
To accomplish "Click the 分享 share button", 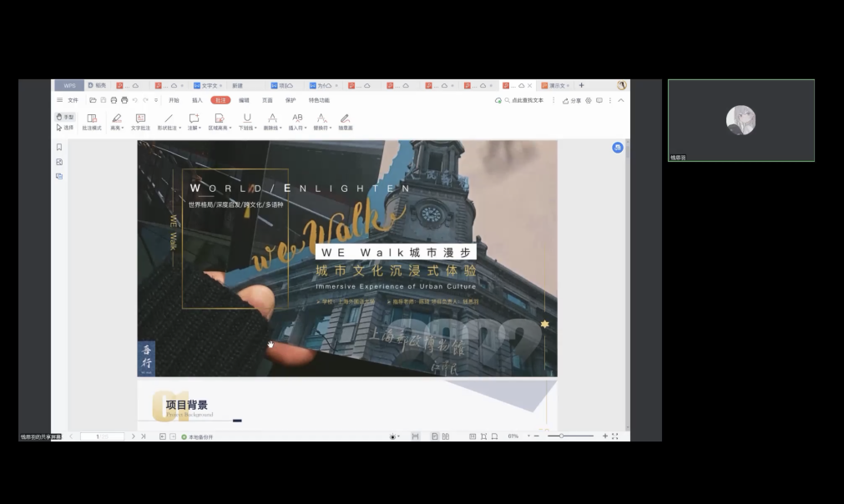I will click(x=572, y=100).
